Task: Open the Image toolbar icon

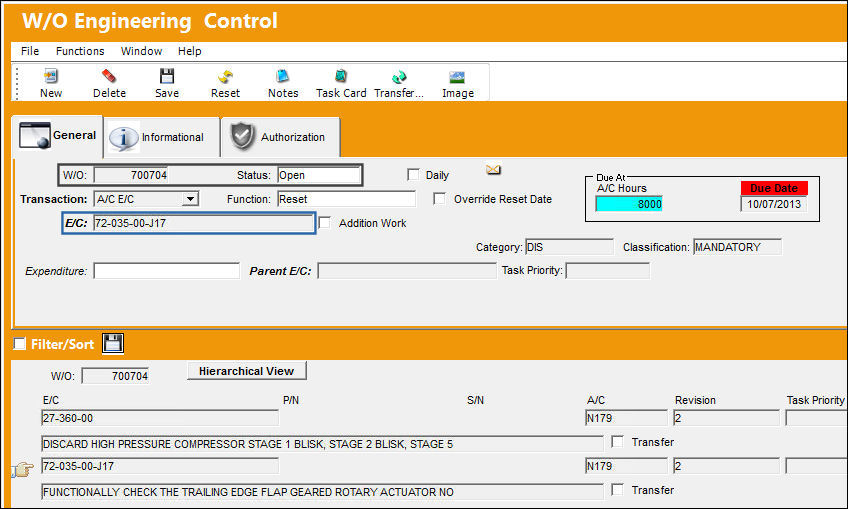Action: pyautogui.click(x=458, y=76)
